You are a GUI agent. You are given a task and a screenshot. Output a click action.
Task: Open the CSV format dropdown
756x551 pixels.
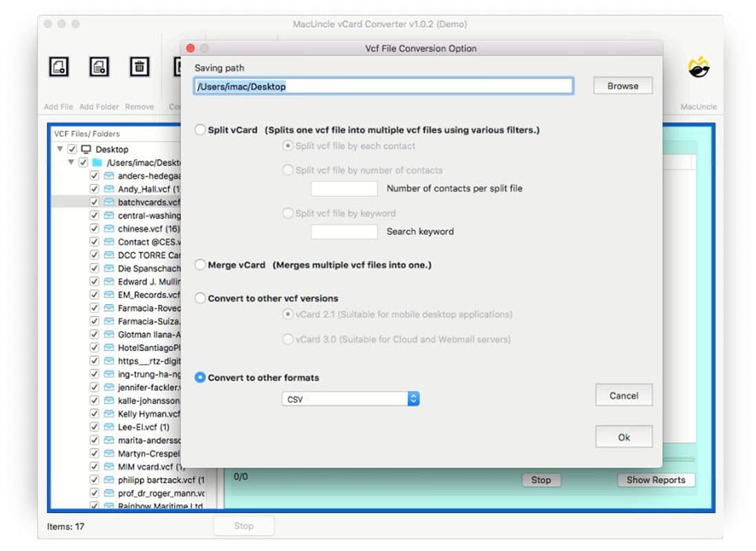(x=350, y=399)
